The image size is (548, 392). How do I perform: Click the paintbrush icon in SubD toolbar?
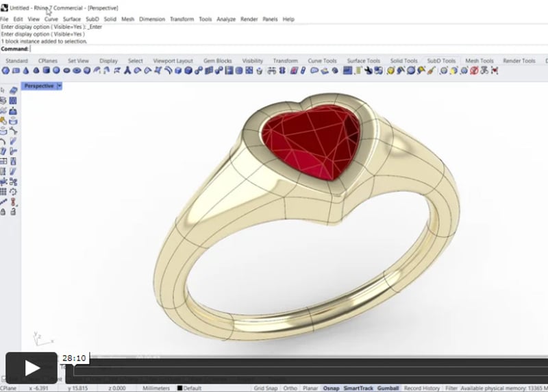(x=430, y=71)
